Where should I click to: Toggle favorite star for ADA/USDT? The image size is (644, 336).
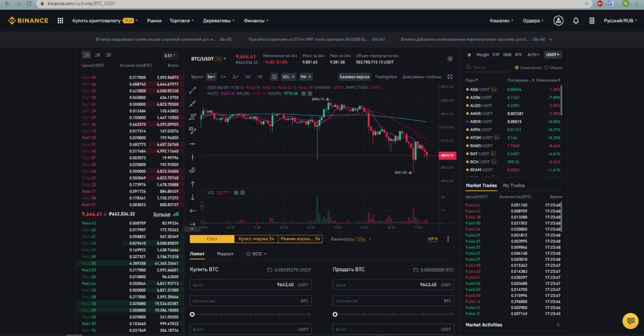click(467, 90)
